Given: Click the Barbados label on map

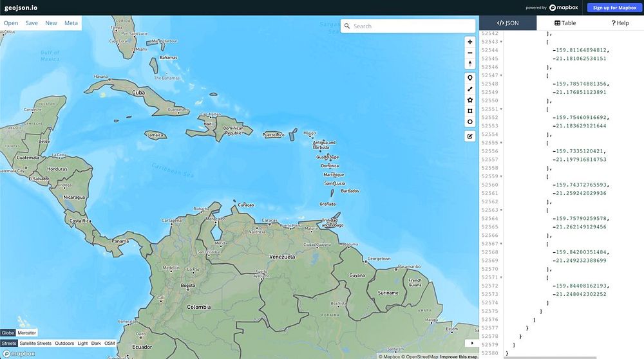Looking at the screenshot, I should coord(350,191).
